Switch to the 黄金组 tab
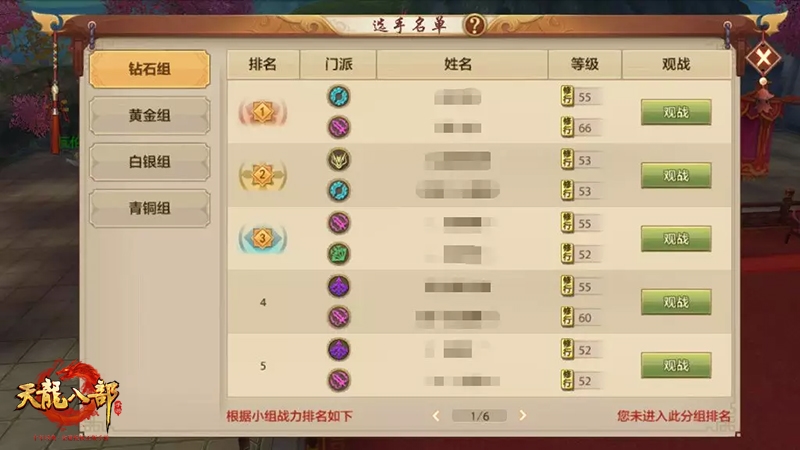This screenshot has height=450, width=800. [149, 115]
